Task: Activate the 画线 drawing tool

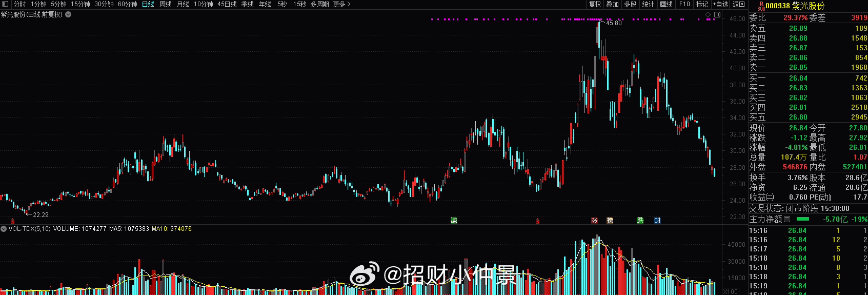Action: point(666,4)
